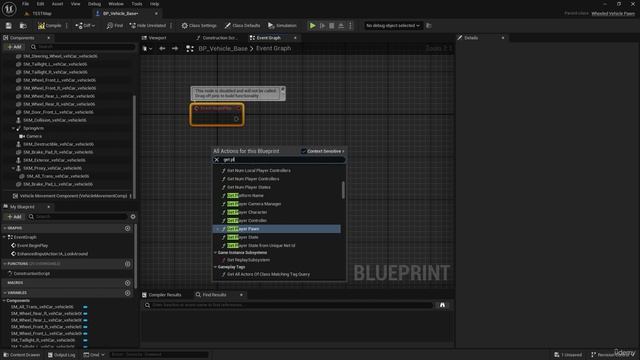Image resolution: width=640 pixels, height=360 pixels.
Task: Collapse the SpringArm component tree node
Action: [x=13, y=128]
